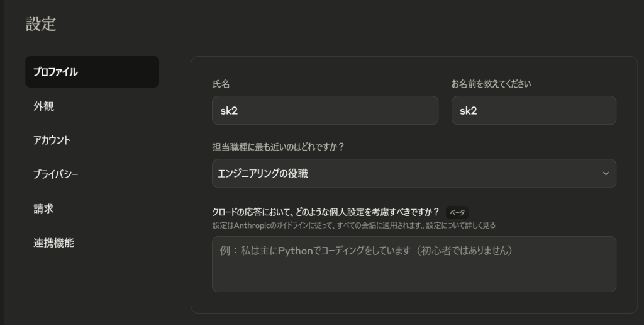This screenshot has width=644, height=325.
Task: Focus the 氏名 input field containing sk2
Action: pyautogui.click(x=325, y=110)
